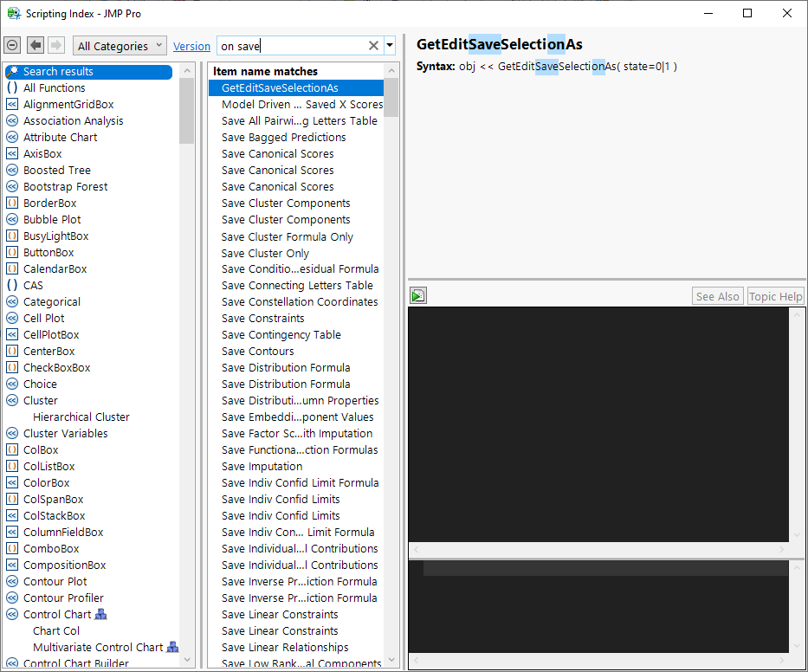Image resolution: width=808 pixels, height=672 pixels.
Task: Select Boosted Tree in the category list
Action: (x=56, y=170)
